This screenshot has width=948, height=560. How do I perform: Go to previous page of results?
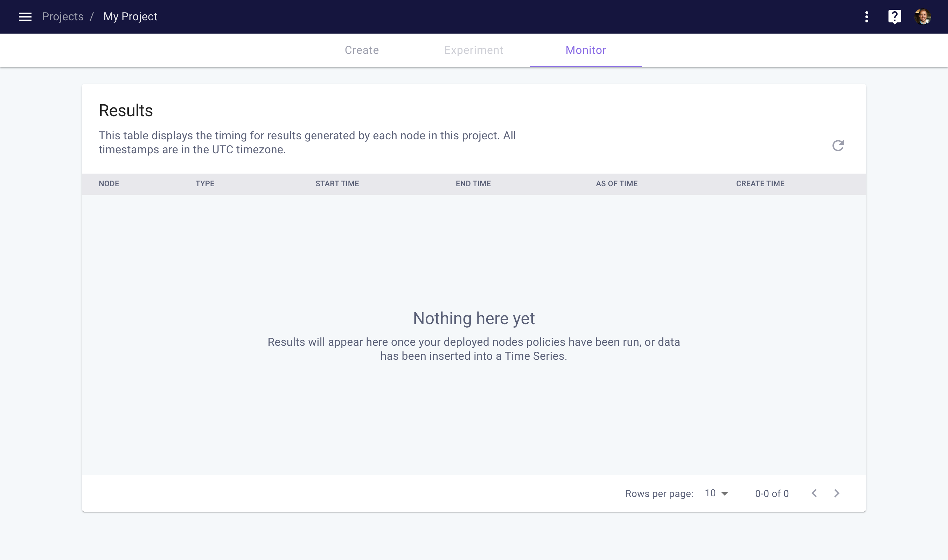click(x=814, y=493)
